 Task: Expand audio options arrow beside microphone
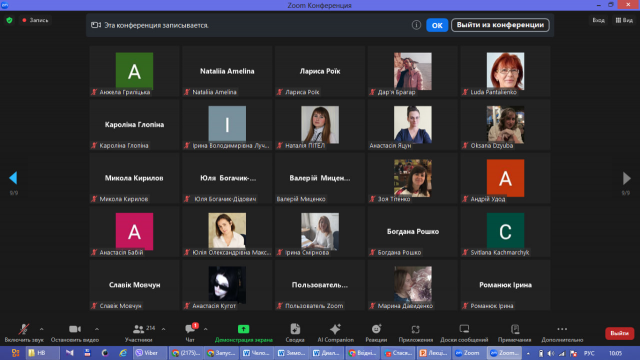[42, 329]
